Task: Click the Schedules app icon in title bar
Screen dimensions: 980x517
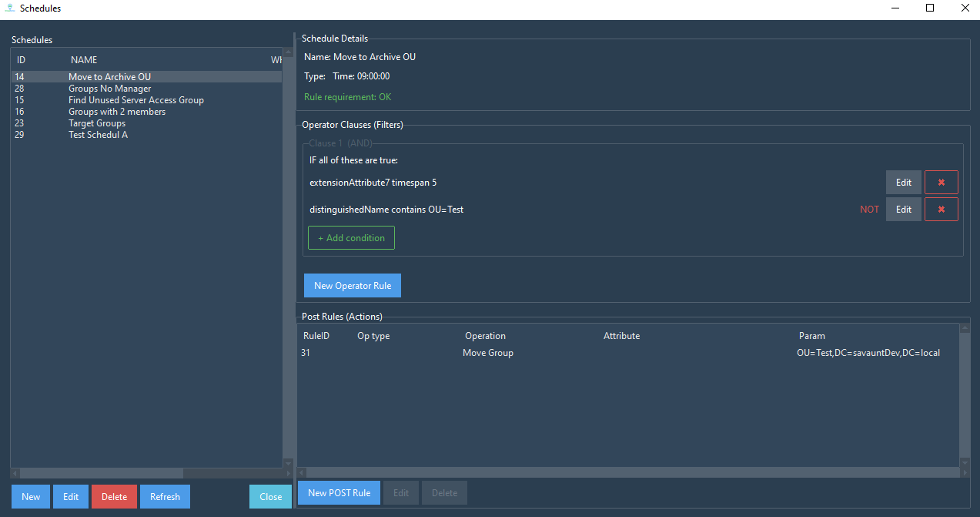Action: [9, 8]
